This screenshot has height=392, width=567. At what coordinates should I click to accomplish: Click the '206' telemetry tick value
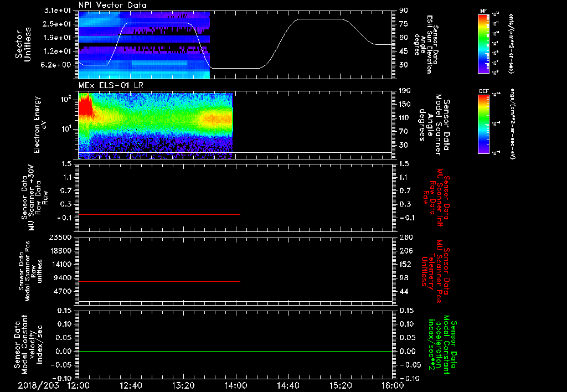coord(405,251)
